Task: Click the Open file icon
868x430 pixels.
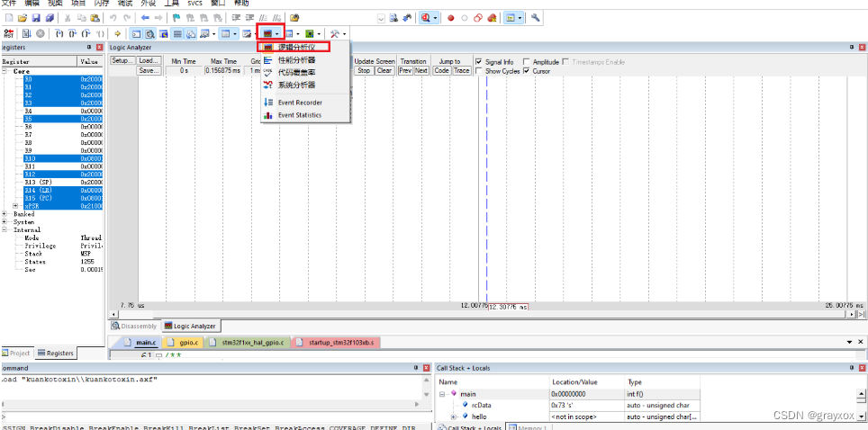Action: point(23,18)
